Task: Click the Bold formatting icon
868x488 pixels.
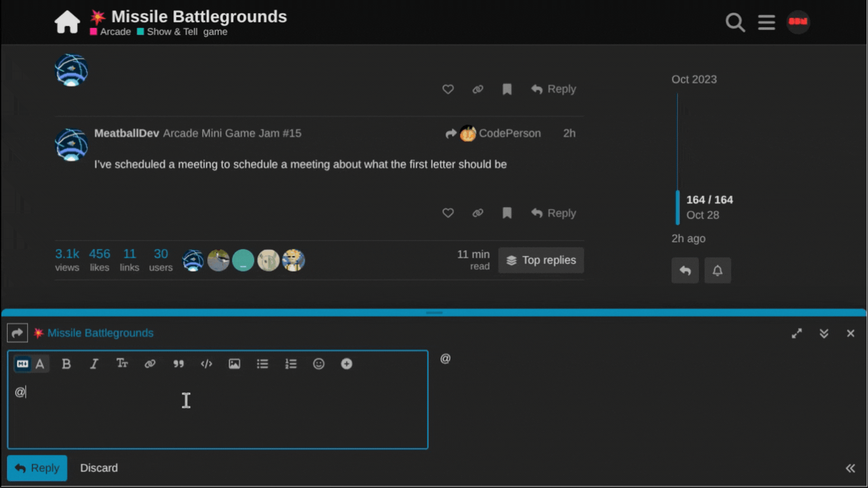Action: 66,364
